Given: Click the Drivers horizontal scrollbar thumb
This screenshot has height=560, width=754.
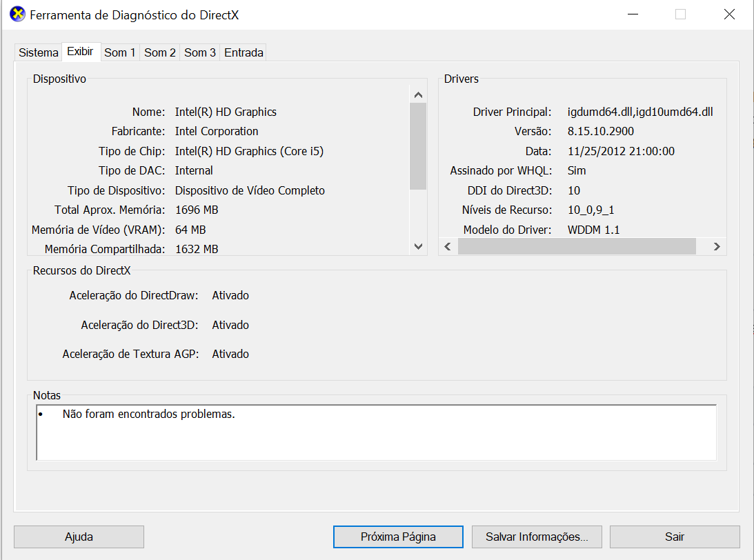Looking at the screenshot, I should coord(577,246).
